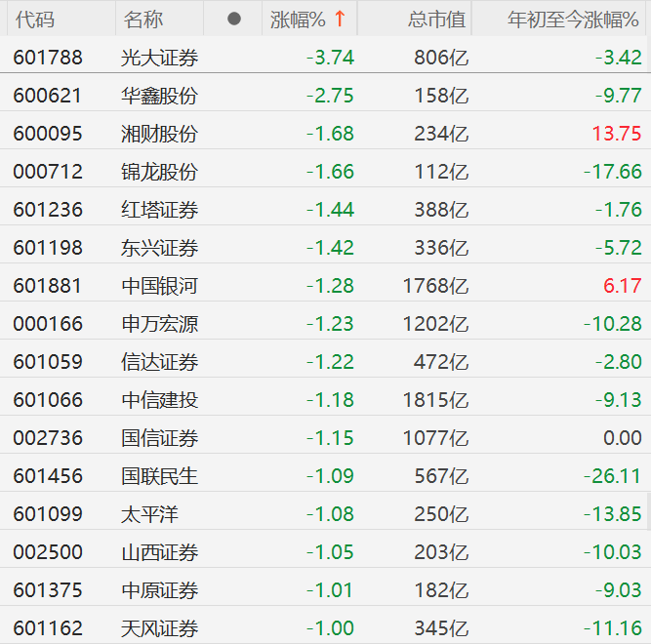This screenshot has height=644, width=651.
Task: Click -1.68 change percent cell
Action: 331,134
